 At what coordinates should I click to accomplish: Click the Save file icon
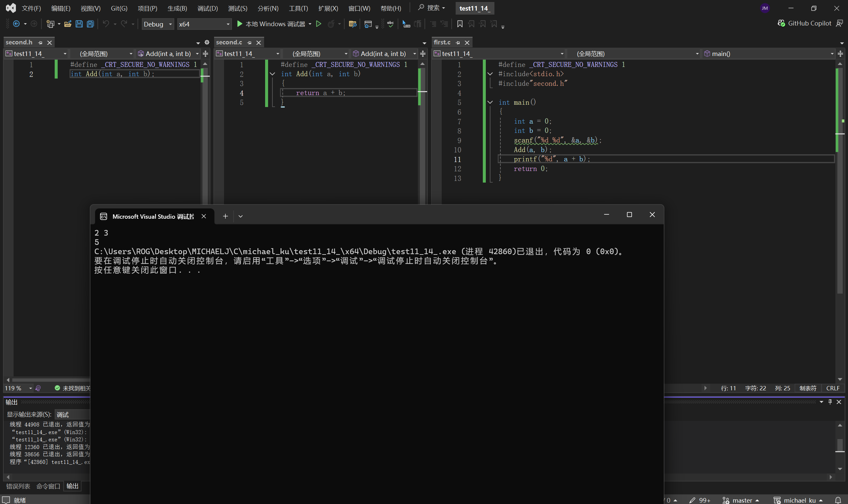click(x=79, y=24)
